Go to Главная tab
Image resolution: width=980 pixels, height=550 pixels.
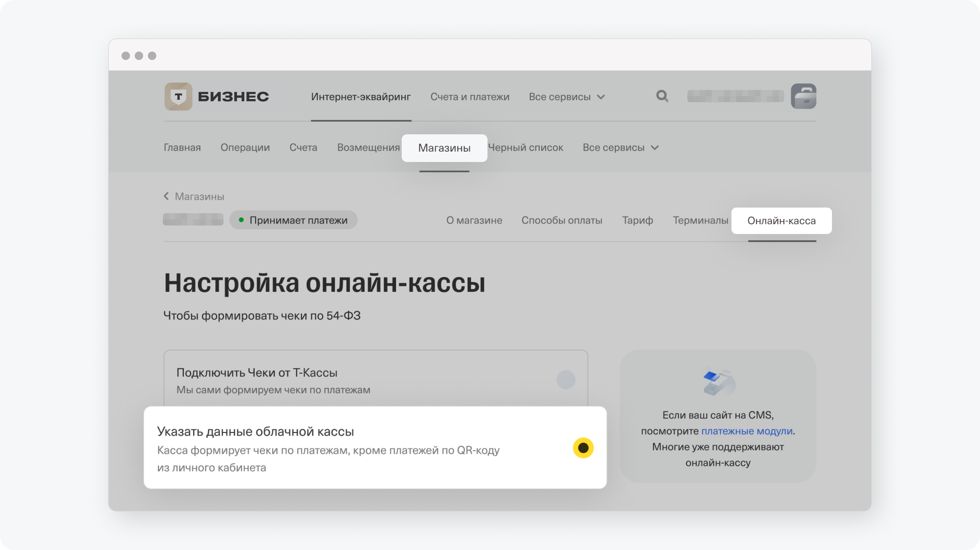[x=182, y=148]
